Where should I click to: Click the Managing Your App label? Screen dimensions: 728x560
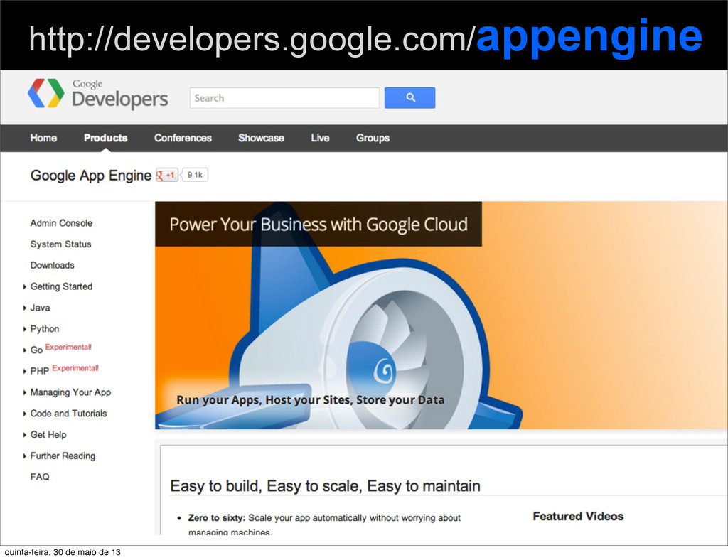click(70, 392)
